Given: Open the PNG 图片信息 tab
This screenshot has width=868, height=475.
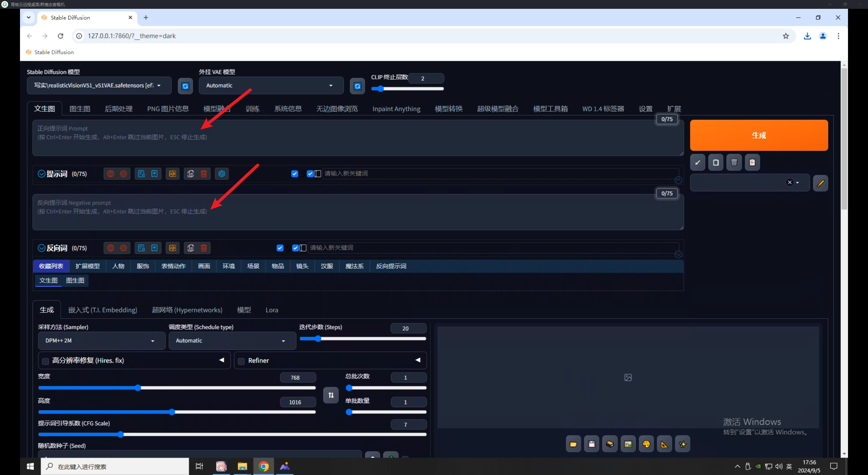Looking at the screenshot, I should point(168,109).
